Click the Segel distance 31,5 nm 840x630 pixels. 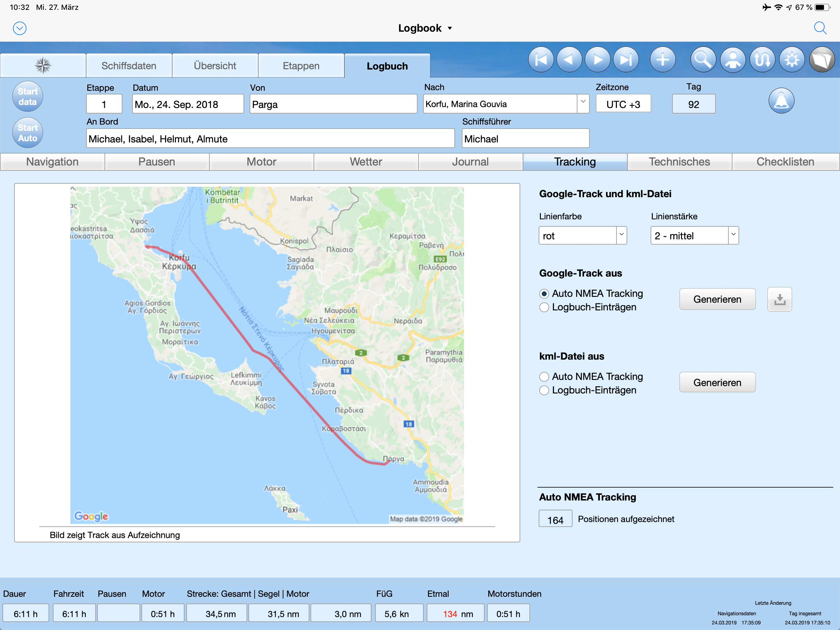(x=279, y=613)
